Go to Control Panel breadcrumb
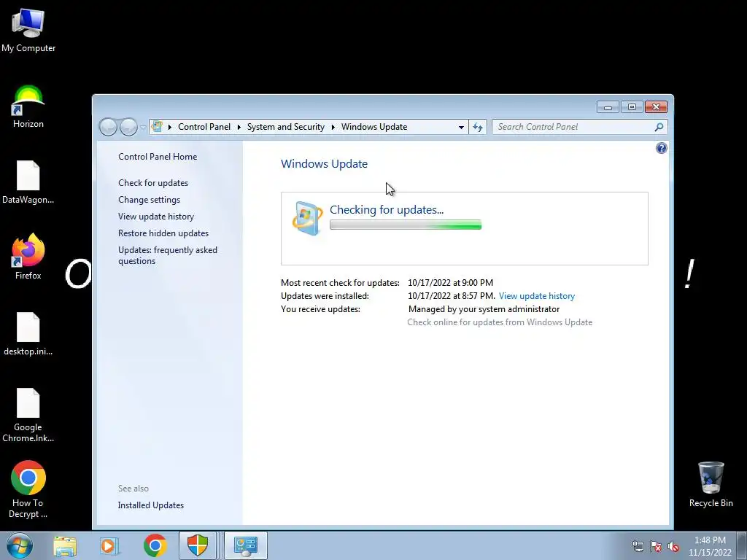747x560 pixels. pos(204,127)
